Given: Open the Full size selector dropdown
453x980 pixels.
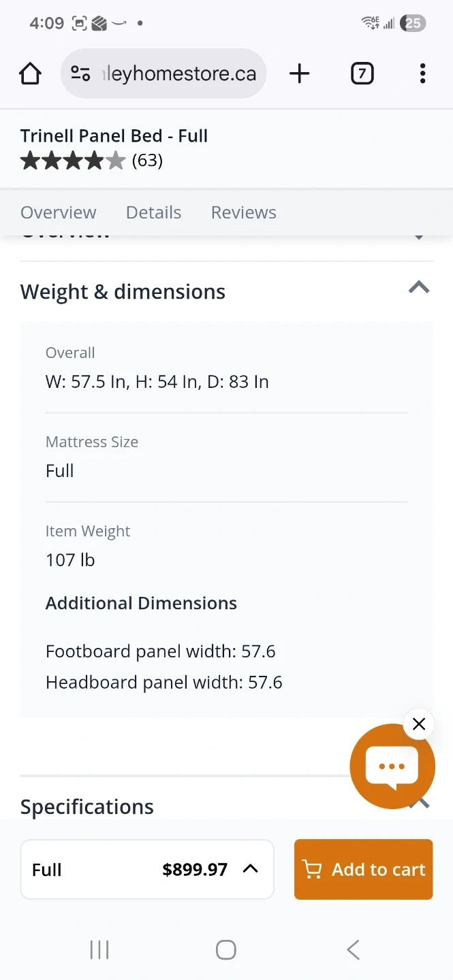Looking at the screenshot, I should pos(147,869).
